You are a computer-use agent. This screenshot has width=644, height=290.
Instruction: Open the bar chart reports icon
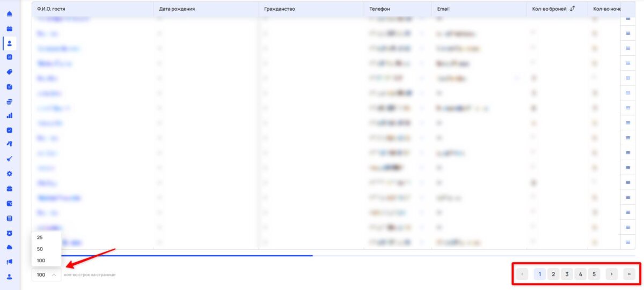pos(10,115)
